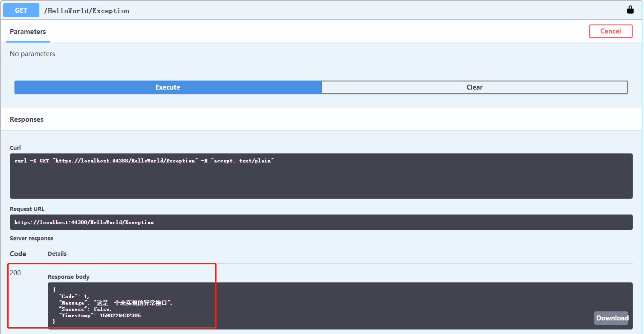Click the Message line in response body
644x334 pixels.
(x=116, y=303)
